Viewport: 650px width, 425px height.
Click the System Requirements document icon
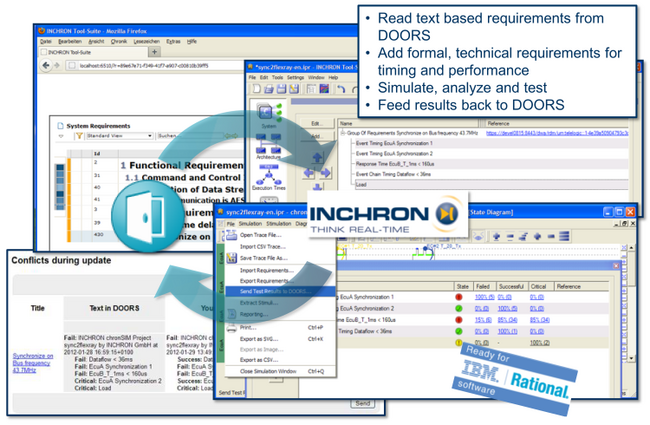61,126
